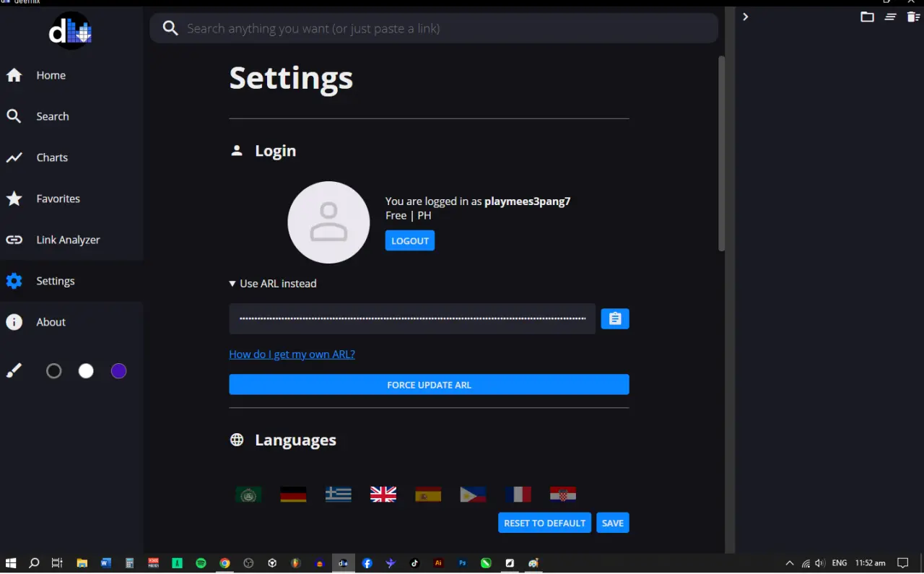Open Spotify from the taskbar
The width and height of the screenshot is (924, 574).
(x=201, y=563)
